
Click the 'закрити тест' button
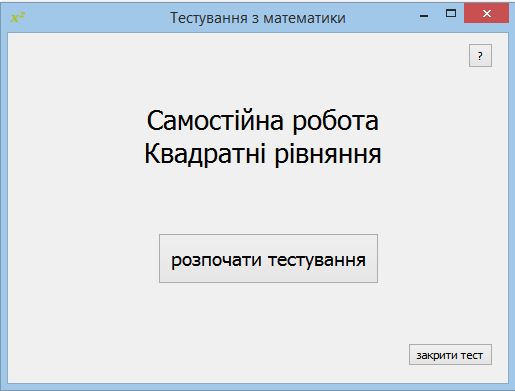tap(450, 355)
